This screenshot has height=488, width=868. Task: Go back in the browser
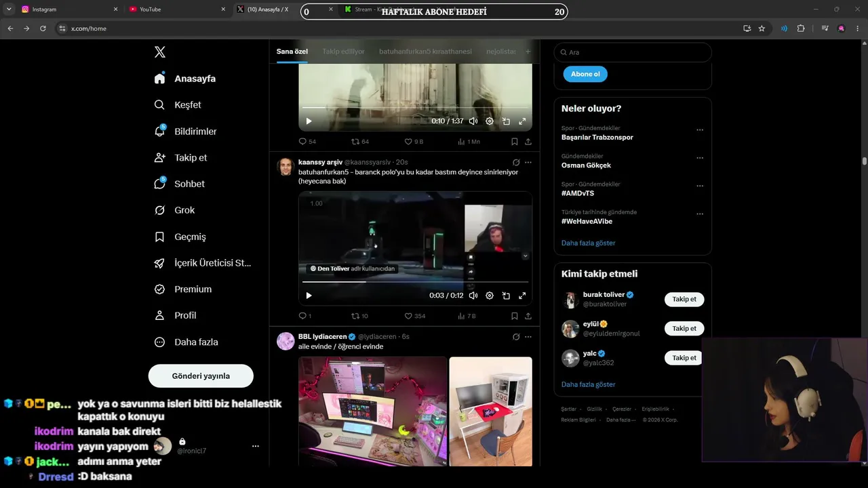click(10, 28)
